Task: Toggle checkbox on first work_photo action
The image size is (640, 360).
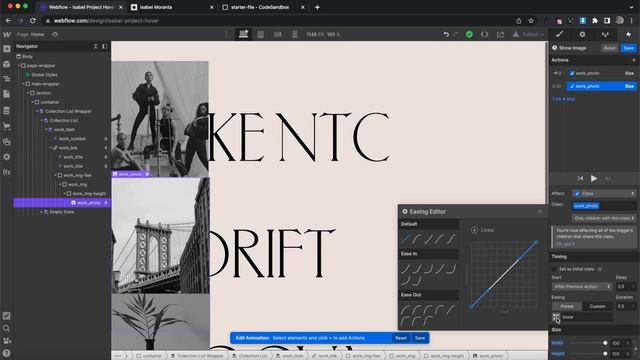Action: 572,73
